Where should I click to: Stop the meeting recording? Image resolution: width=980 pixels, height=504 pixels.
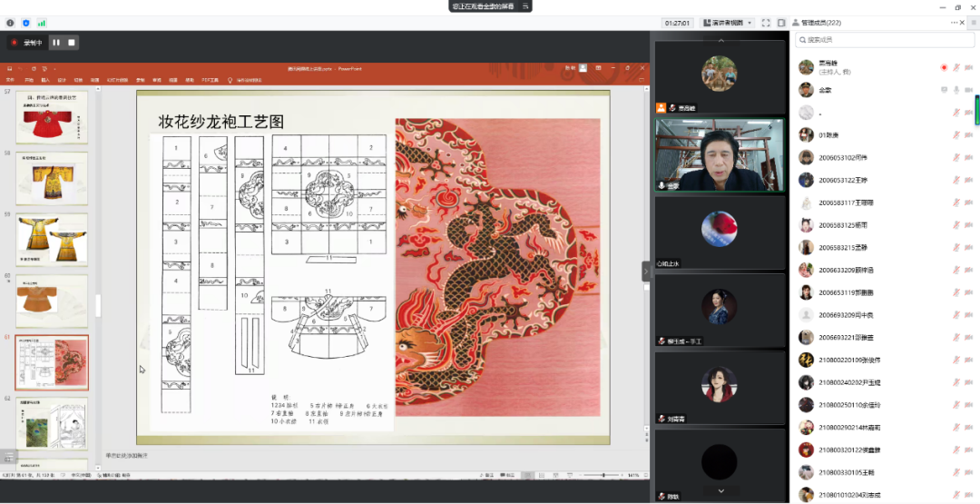pyautogui.click(x=72, y=42)
